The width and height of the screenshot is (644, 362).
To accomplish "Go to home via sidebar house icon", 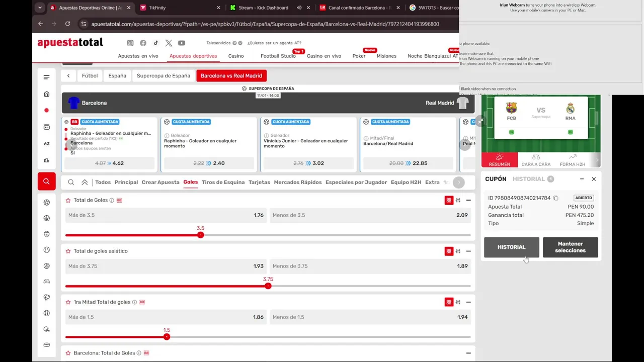I will [46, 94].
